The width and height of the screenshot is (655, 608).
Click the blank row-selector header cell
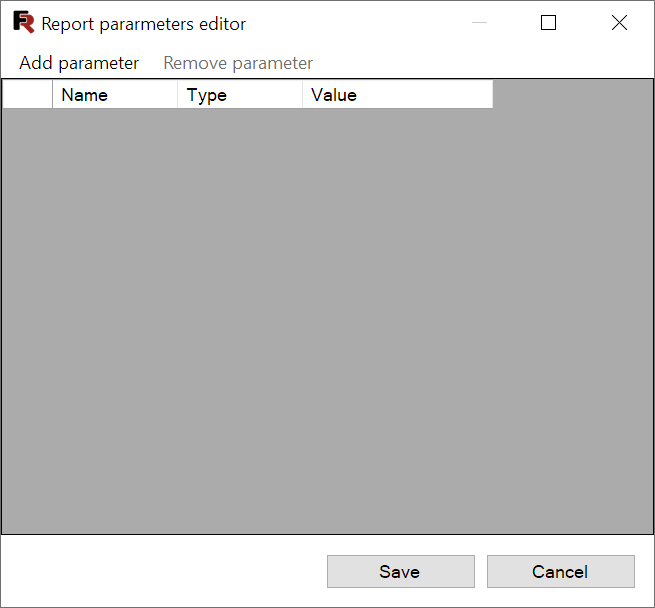28,95
